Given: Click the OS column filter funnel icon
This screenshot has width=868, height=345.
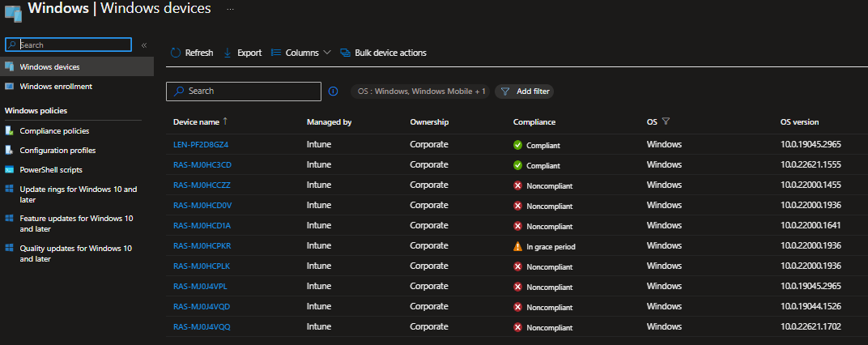Looking at the screenshot, I should pos(666,121).
